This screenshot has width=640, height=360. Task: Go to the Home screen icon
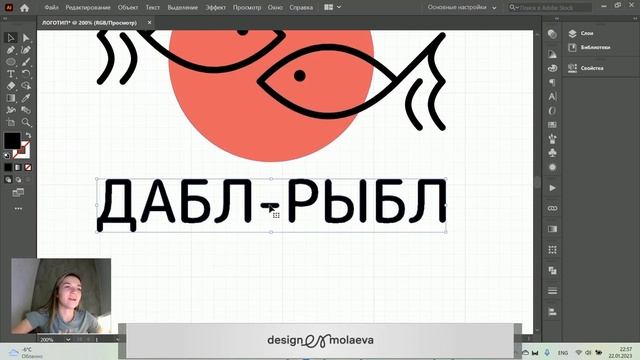[x=24, y=7]
